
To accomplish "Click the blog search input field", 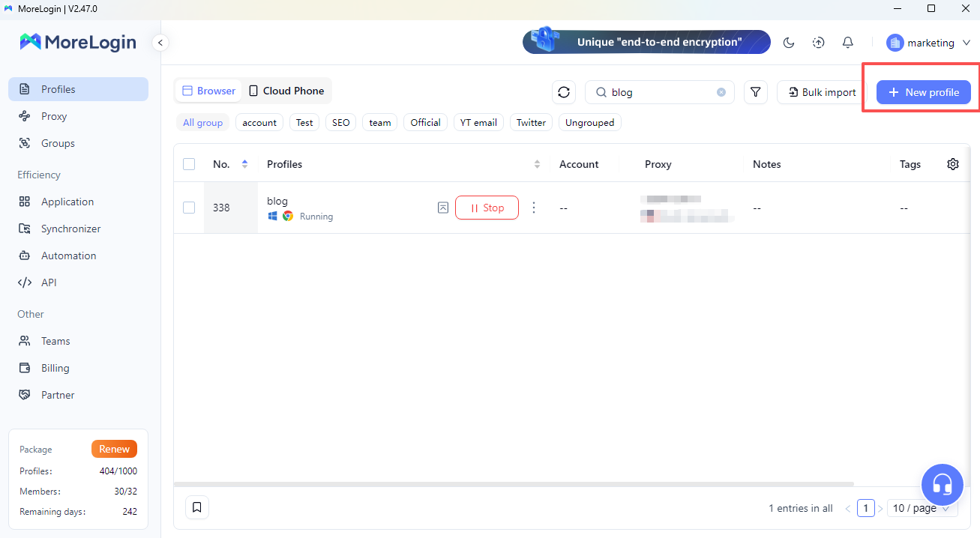I will pos(652,91).
